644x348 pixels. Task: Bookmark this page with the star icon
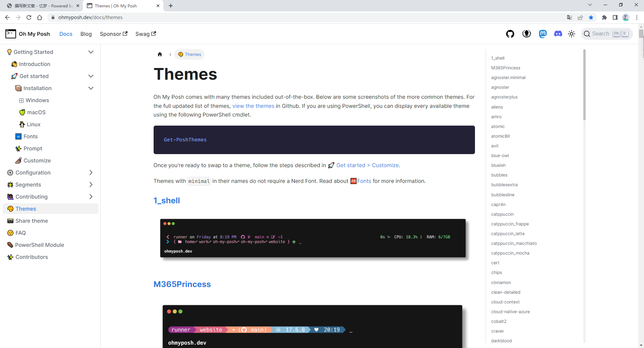tap(591, 17)
